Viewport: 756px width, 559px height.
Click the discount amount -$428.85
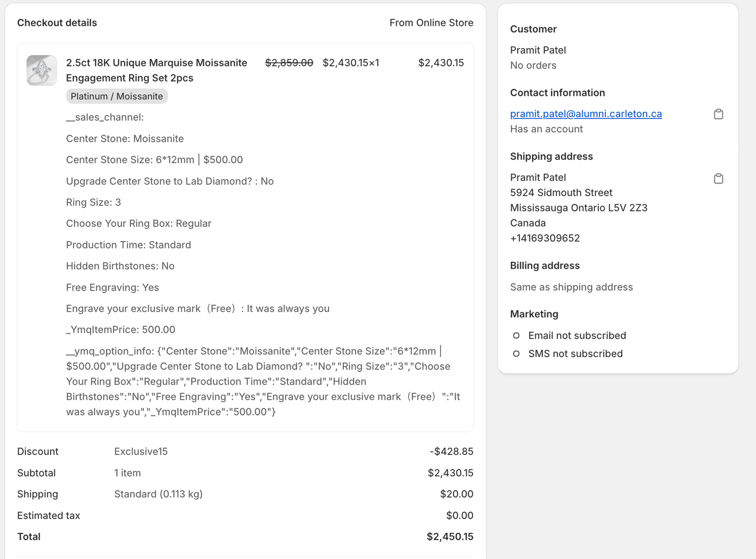pyautogui.click(x=452, y=451)
